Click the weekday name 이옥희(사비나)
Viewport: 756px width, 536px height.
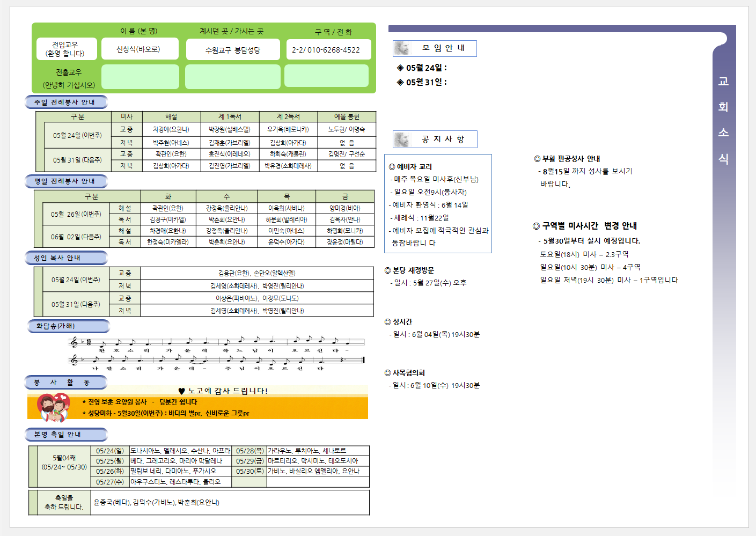[x=287, y=208]
